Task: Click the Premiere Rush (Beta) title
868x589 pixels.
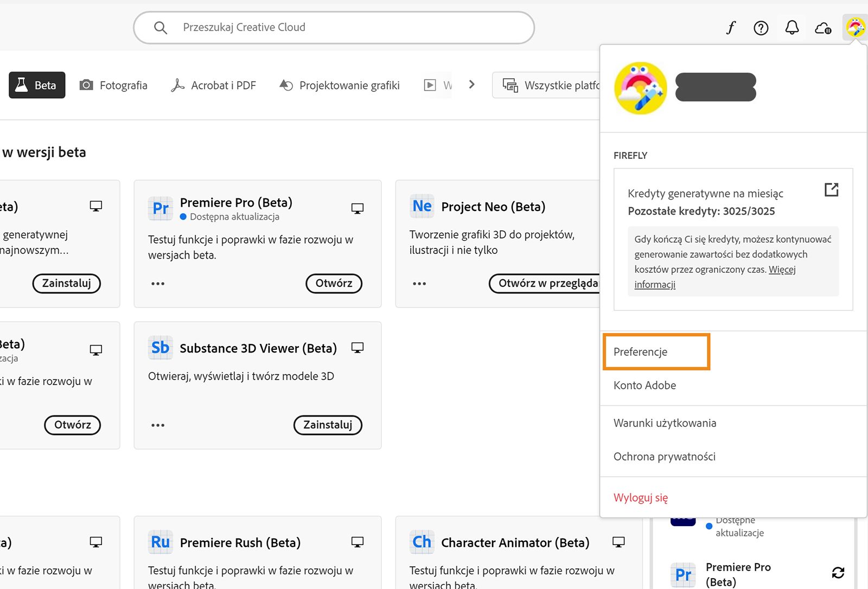Action: pos(240,542)
